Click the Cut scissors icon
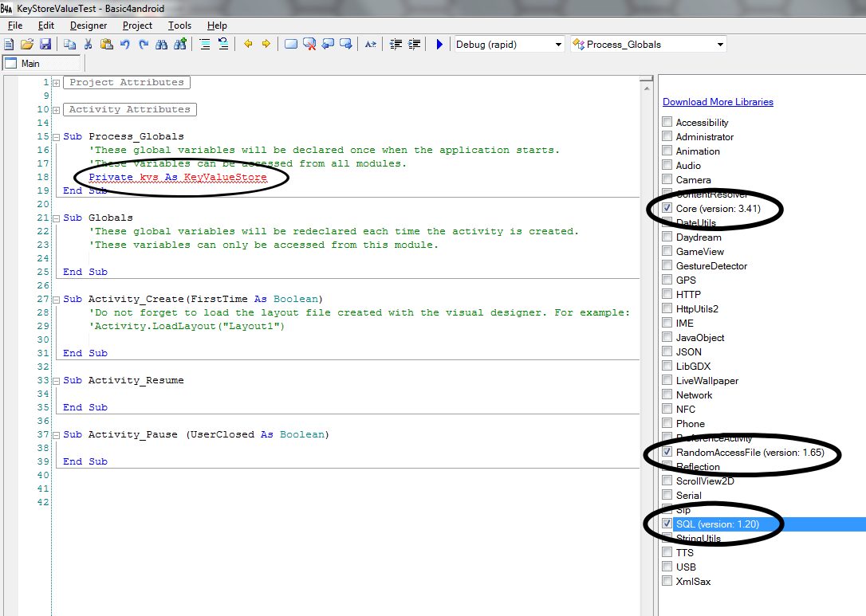Image resolution: width=866 pixels, height=616 pixels. click(89, 45)
